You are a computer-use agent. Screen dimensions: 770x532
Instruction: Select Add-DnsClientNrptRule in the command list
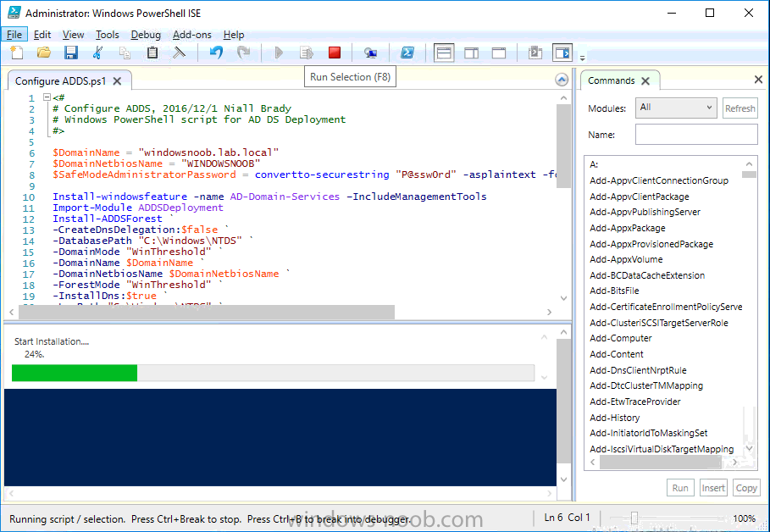(638, 370)
